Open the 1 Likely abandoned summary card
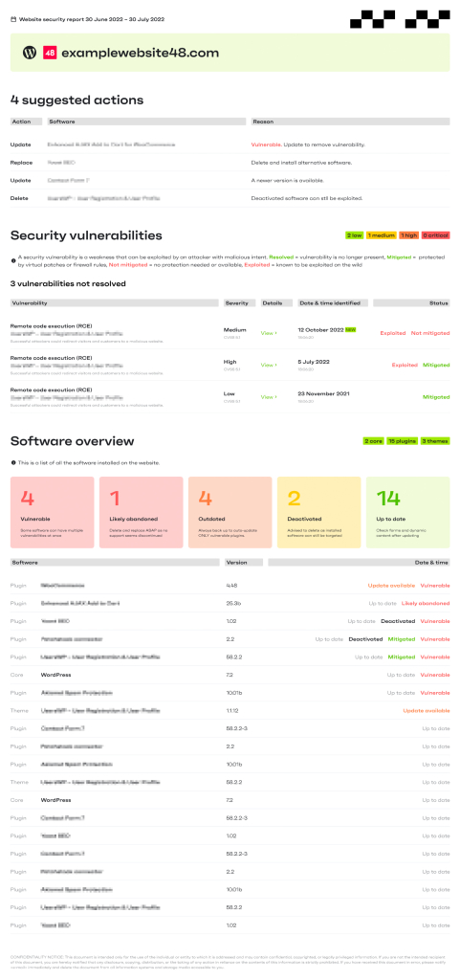This screenshot has height=980, width=460. 141,513
